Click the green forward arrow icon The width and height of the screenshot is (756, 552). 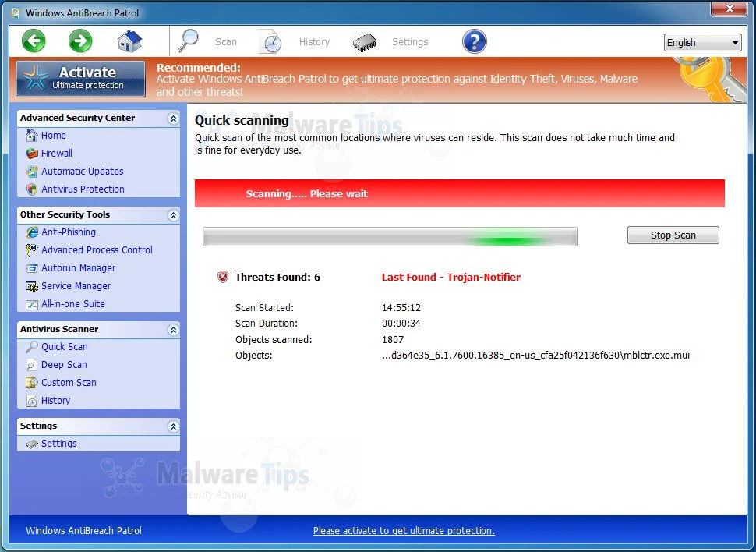point(80,41)
